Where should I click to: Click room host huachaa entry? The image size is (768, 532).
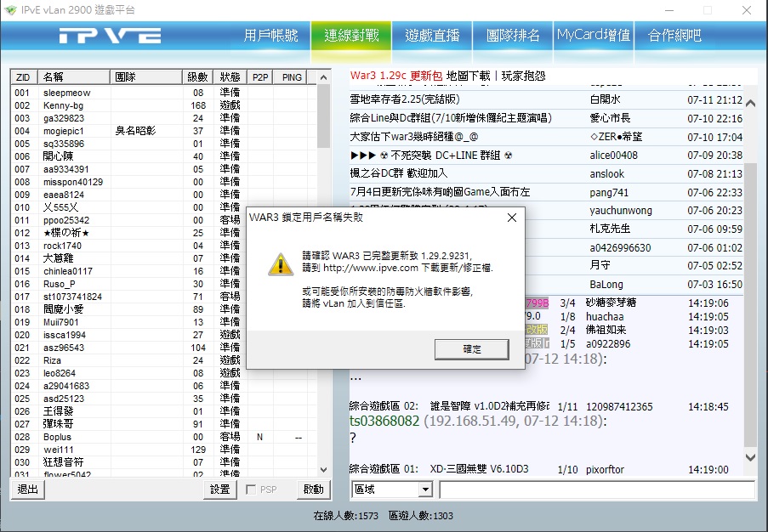click(605, 317)
